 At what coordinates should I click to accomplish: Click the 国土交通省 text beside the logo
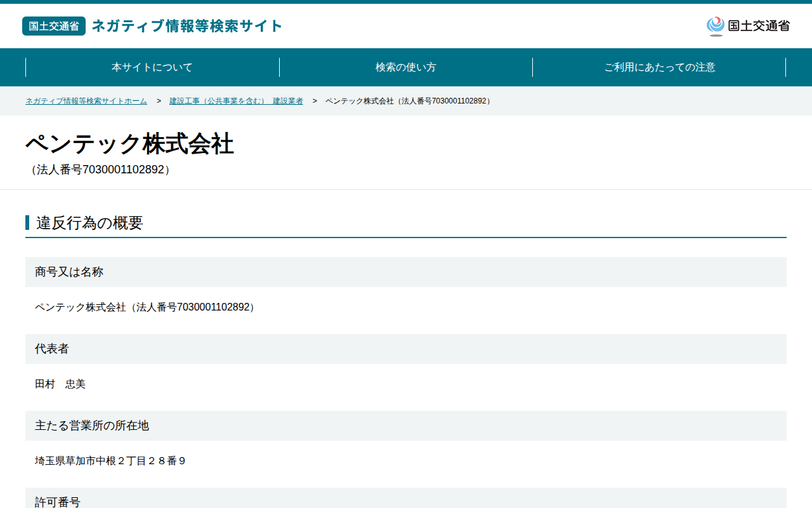click(x=759, y=26)
